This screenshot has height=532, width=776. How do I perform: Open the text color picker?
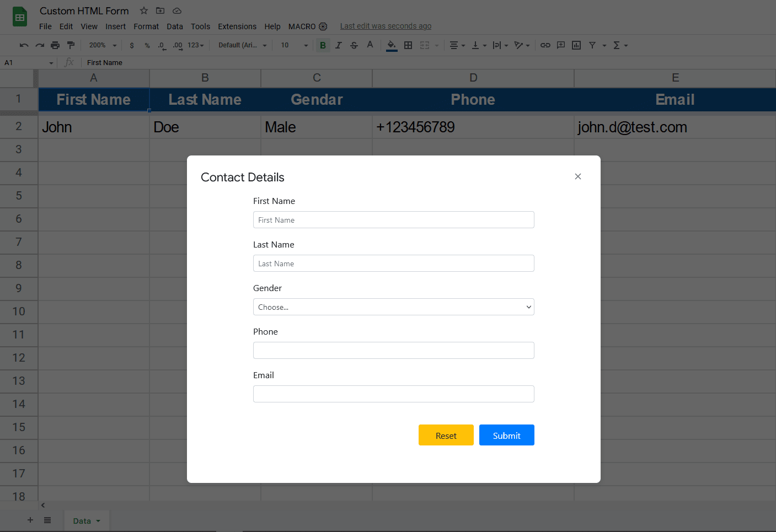tap(370, 45)
